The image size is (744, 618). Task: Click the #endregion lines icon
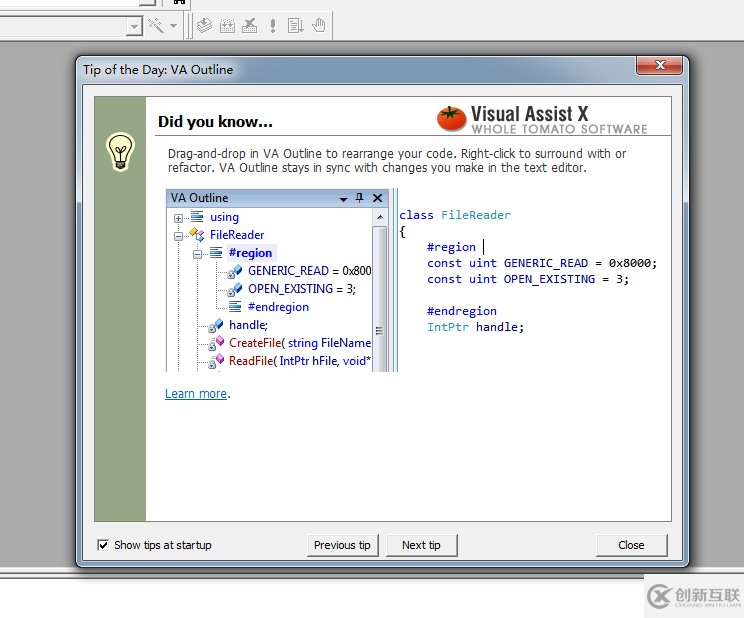click(x=235, y=307)
